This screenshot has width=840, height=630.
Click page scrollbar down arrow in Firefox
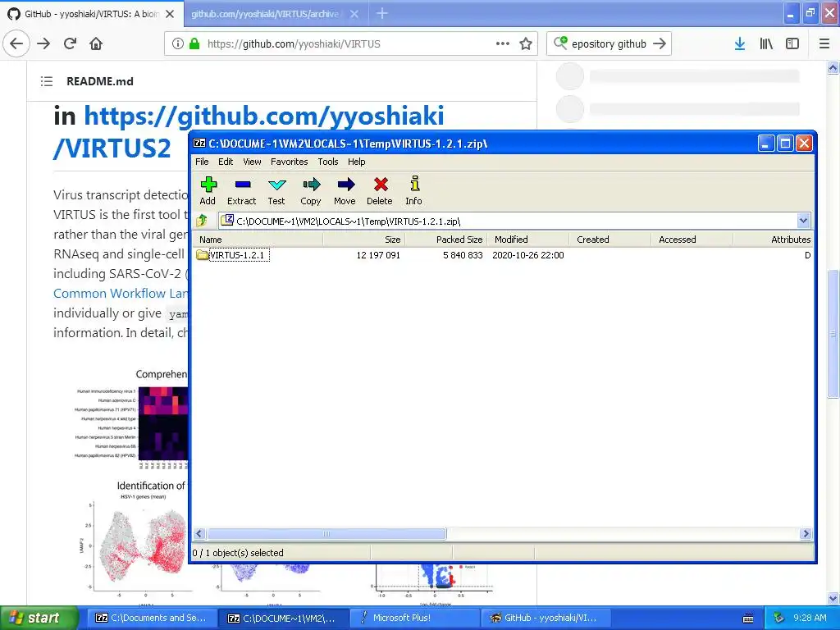point(833,598)
